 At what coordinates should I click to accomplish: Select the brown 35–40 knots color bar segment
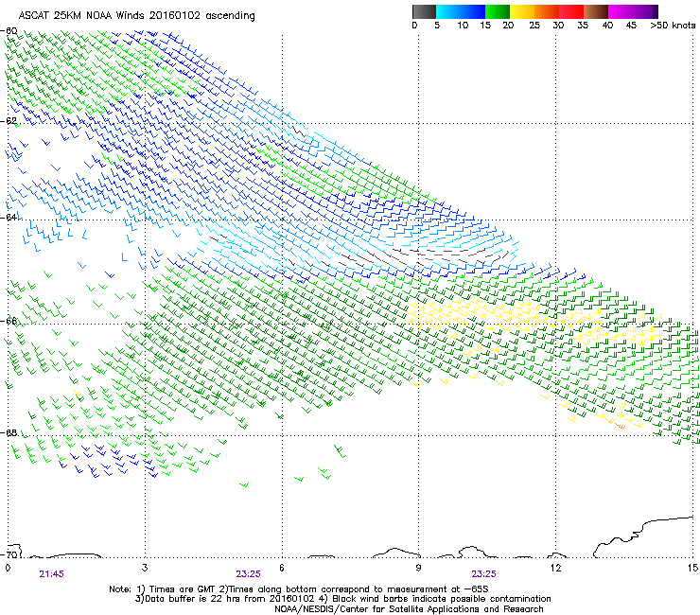click(596, 11)
